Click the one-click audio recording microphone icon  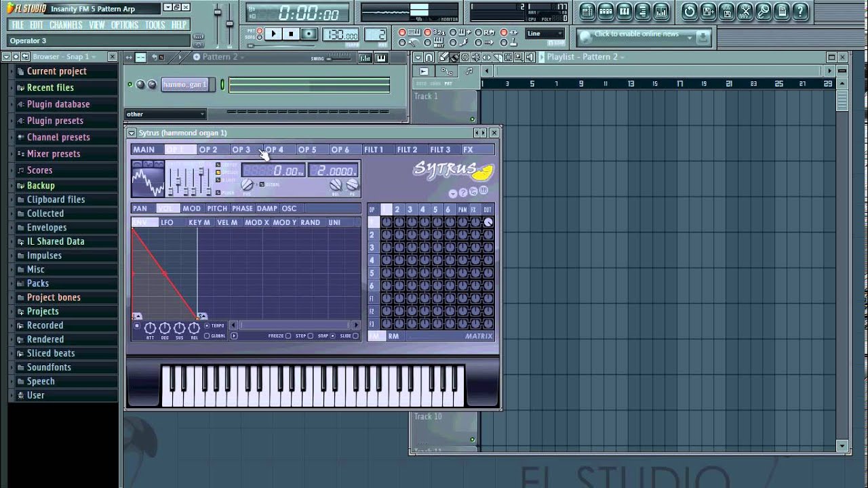point(763,11)
